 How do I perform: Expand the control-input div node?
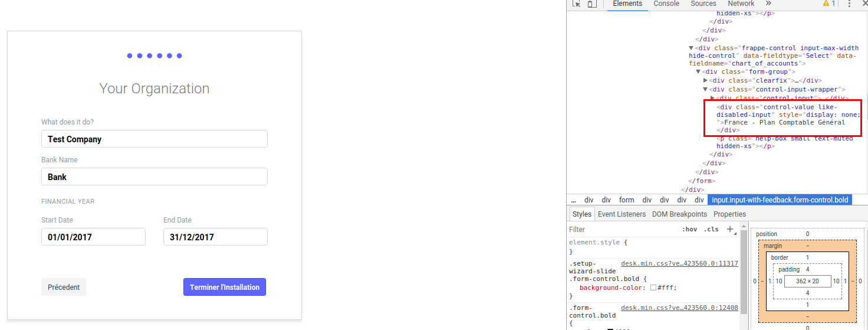point(712,98)
